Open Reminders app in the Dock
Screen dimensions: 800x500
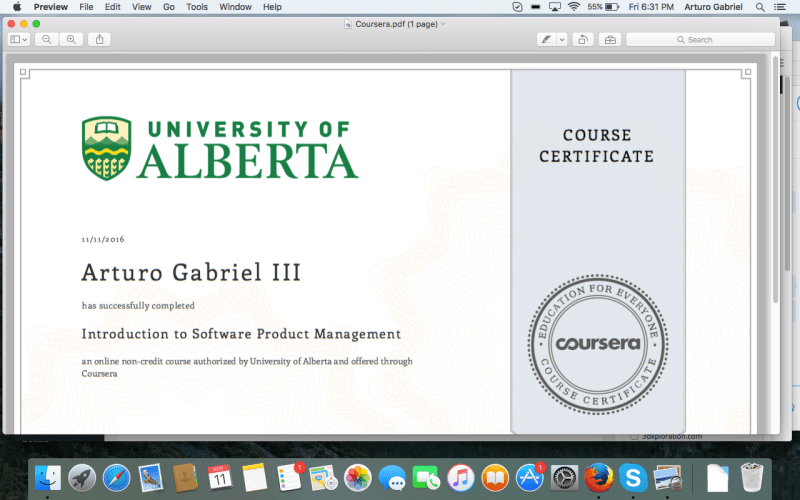(x=289, y=478)
